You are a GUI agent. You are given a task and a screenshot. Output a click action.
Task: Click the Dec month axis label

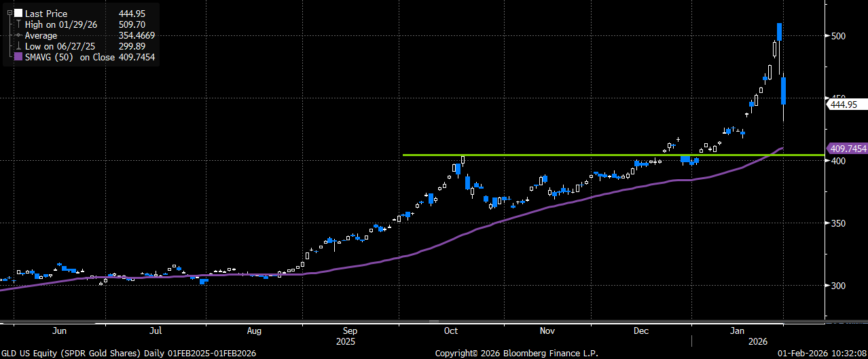coord(641,331)
